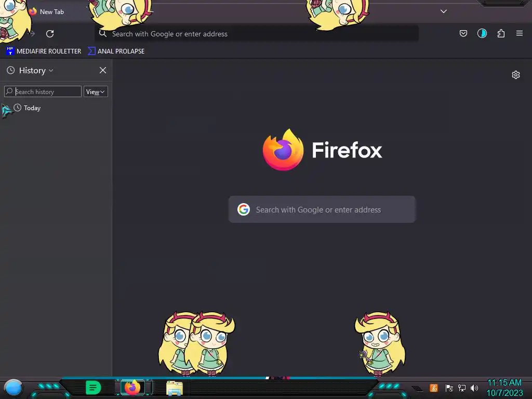Open the green notes app in taskbar
This screenshot has width=532, height=399.
pos(94,388)
